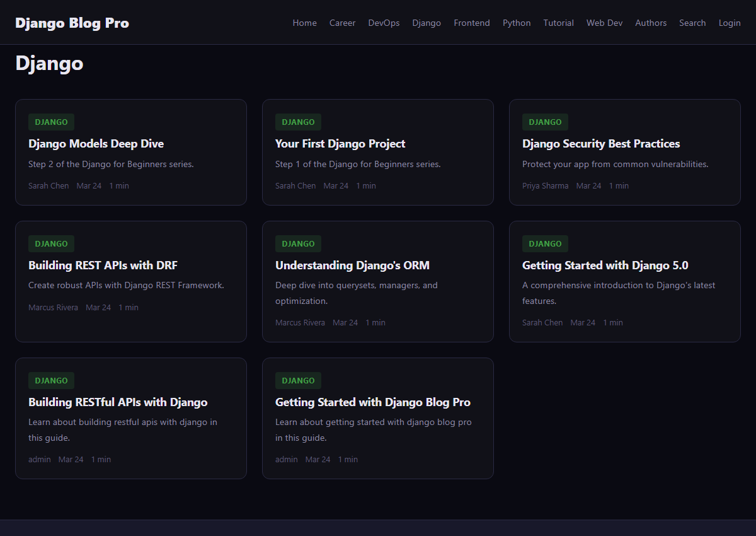756x536 pixels.
Task: Open the Home nav link
Action: pos(304,23)
